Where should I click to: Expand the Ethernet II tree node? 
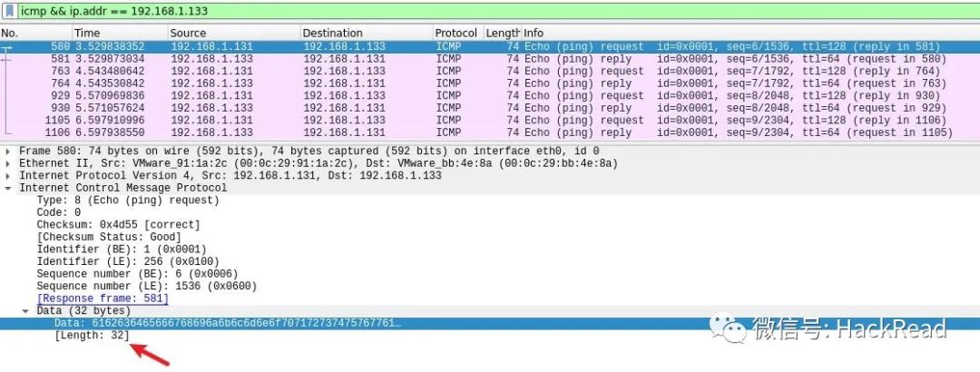pos(7,164)
